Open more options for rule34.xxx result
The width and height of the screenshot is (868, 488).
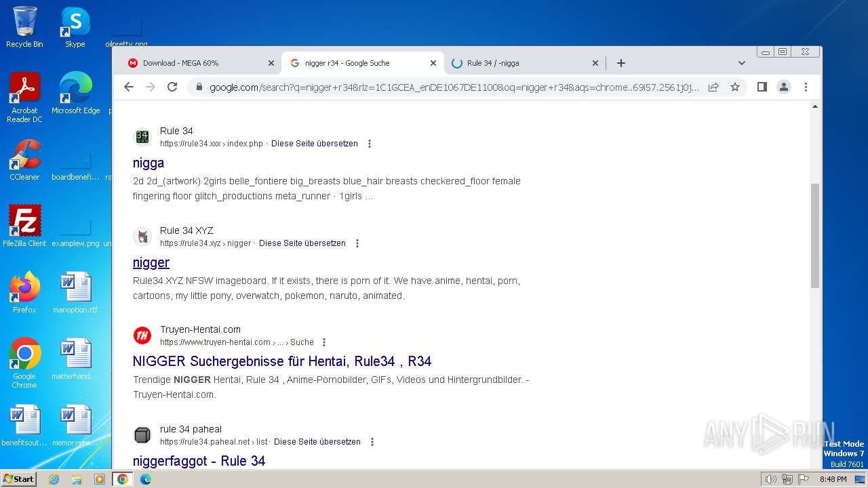tap(370, 144)
